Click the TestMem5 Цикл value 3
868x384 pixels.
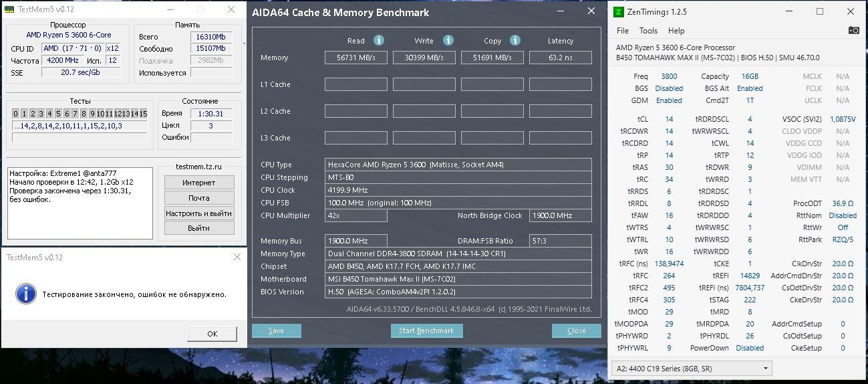point(211,126)
